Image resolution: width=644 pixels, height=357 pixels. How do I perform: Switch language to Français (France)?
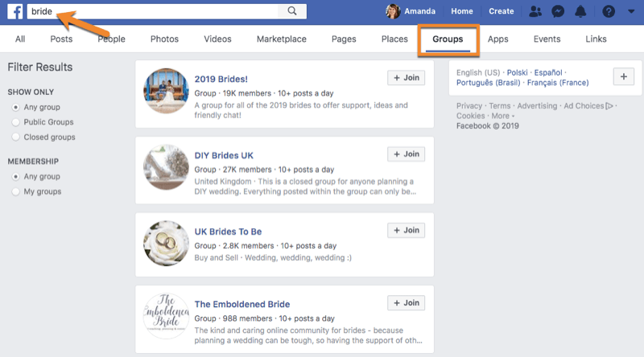(x=558, y=83)
